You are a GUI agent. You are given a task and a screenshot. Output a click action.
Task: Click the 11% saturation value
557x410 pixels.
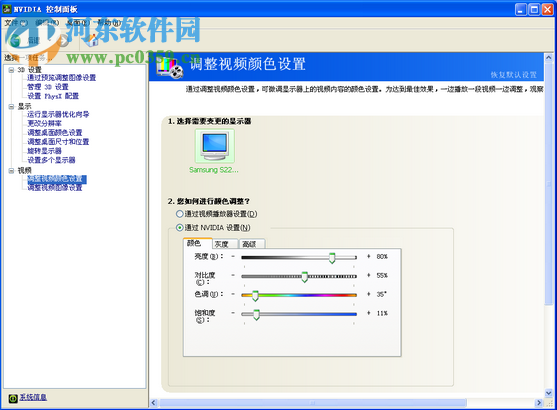tap(382, 313)
